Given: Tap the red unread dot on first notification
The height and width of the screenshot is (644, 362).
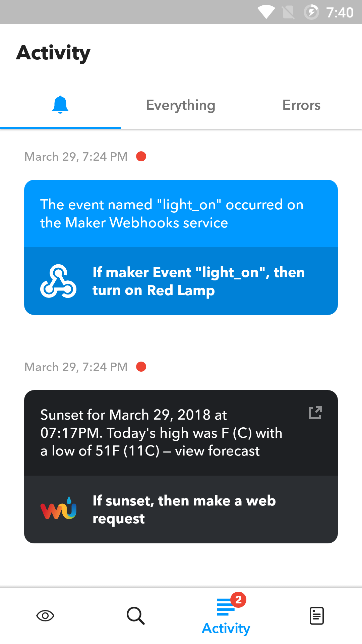Looking at the screenshot, I should pyautogui.click(x=141, y=156).
